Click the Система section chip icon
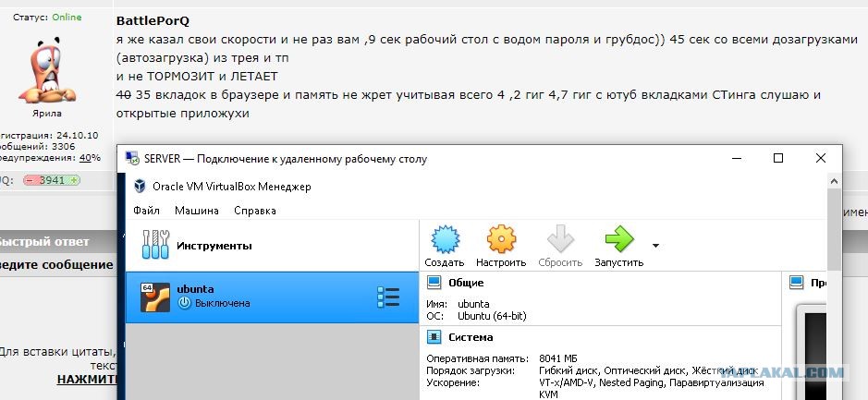Viewport: 868px width, 400px height. [434, 337]
